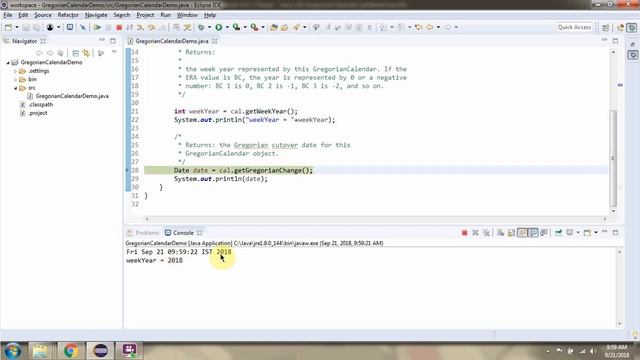Click the Run with Coverage icon
The height and width of the screenshot is (360, 640).
point(236,27)
